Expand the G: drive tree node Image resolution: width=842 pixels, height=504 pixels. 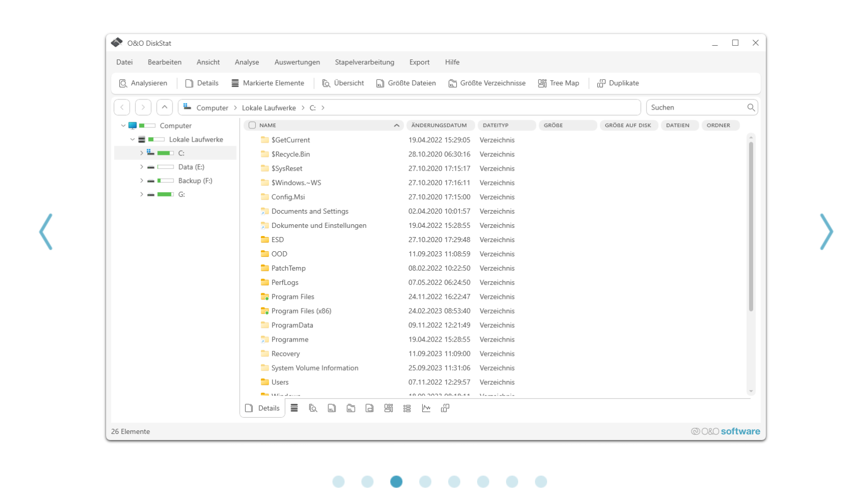142,194
